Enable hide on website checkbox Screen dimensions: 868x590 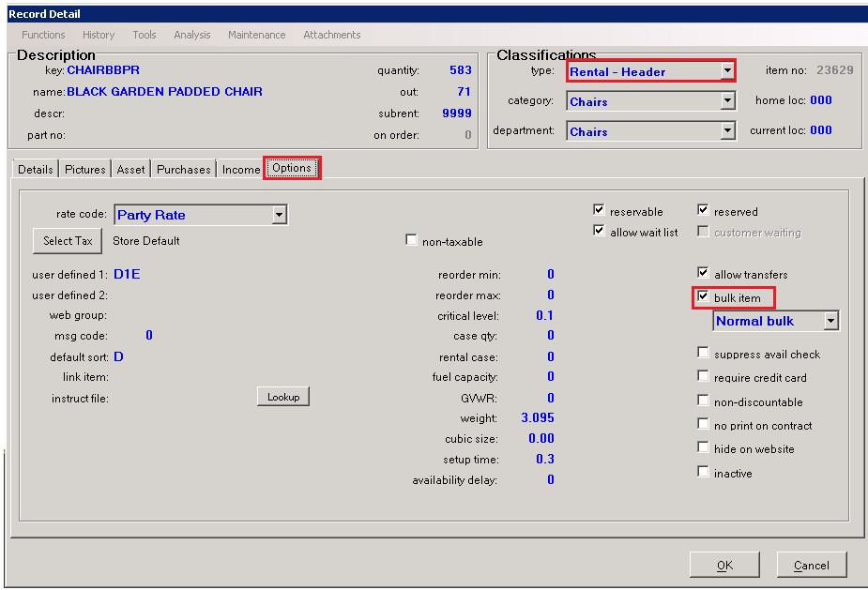click(703, 448)
